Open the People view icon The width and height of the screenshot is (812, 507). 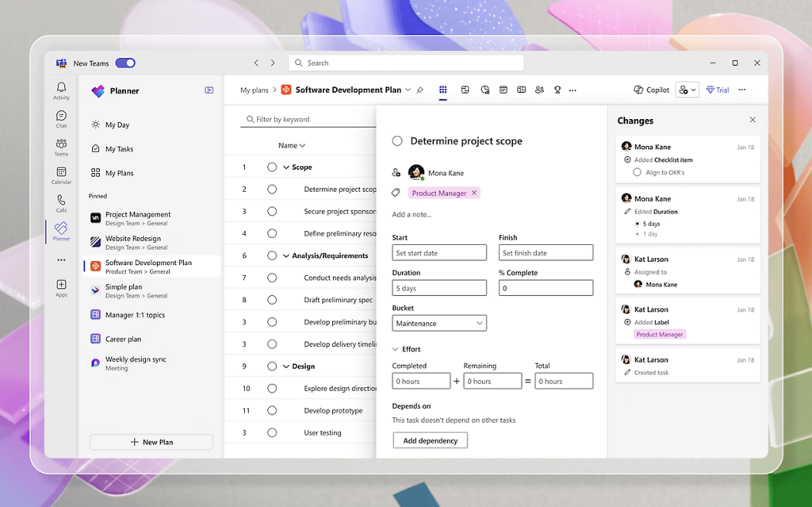click(x=539, y=90)
